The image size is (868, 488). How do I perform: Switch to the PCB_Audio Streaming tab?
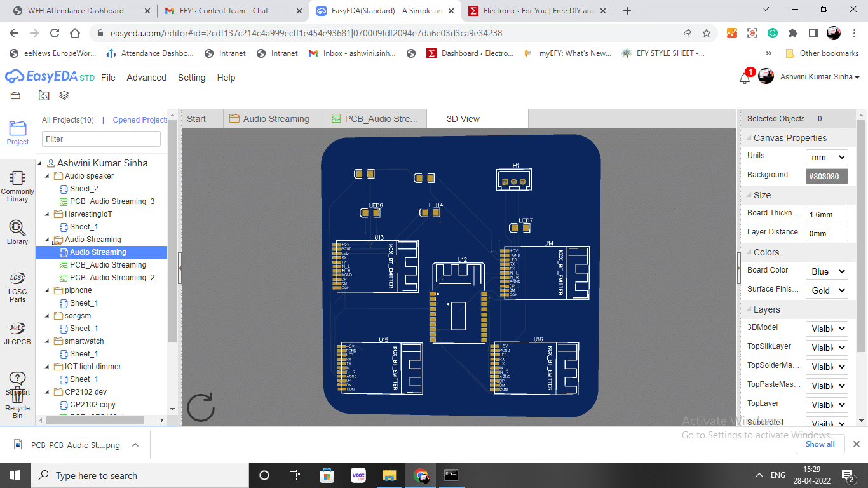376,119
